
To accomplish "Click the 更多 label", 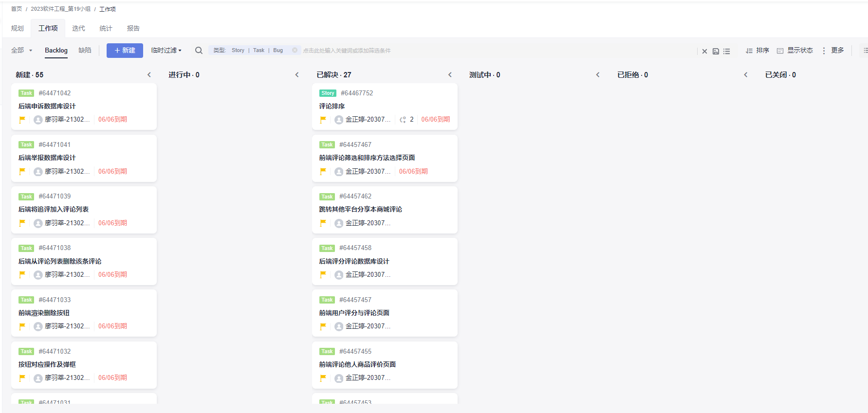I will (837, 50).
